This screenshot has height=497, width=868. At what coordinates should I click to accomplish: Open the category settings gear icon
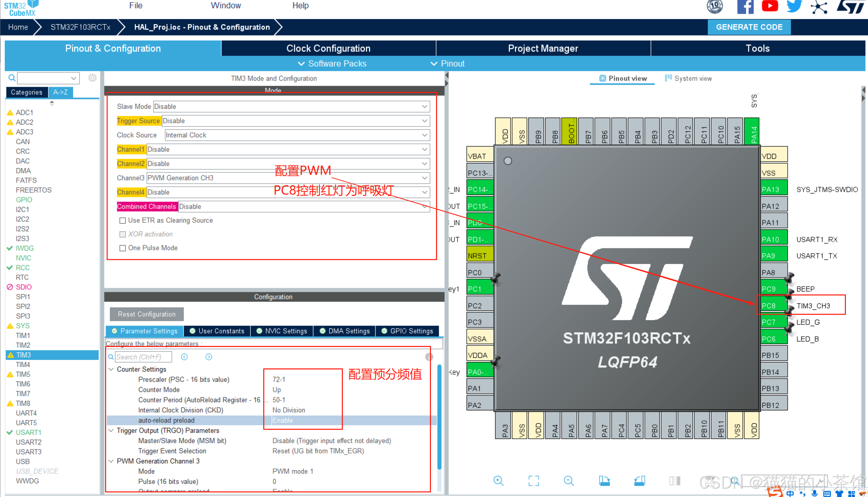click(x=93, y=78)
